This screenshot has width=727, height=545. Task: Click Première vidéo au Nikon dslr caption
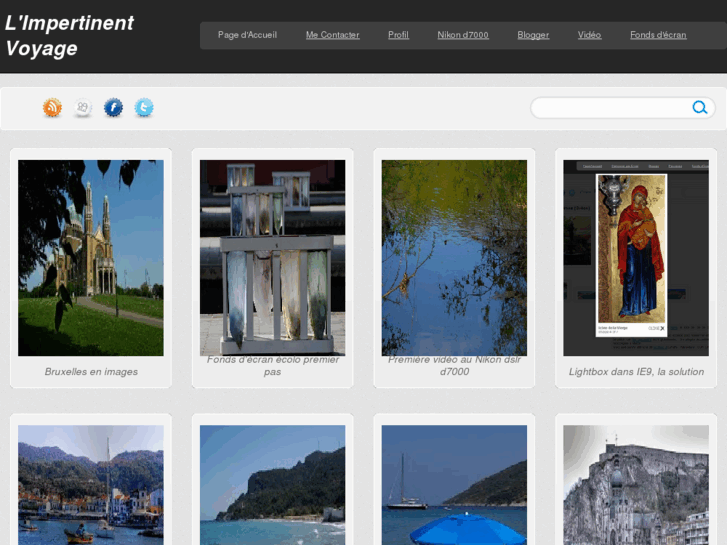(454, 365)
